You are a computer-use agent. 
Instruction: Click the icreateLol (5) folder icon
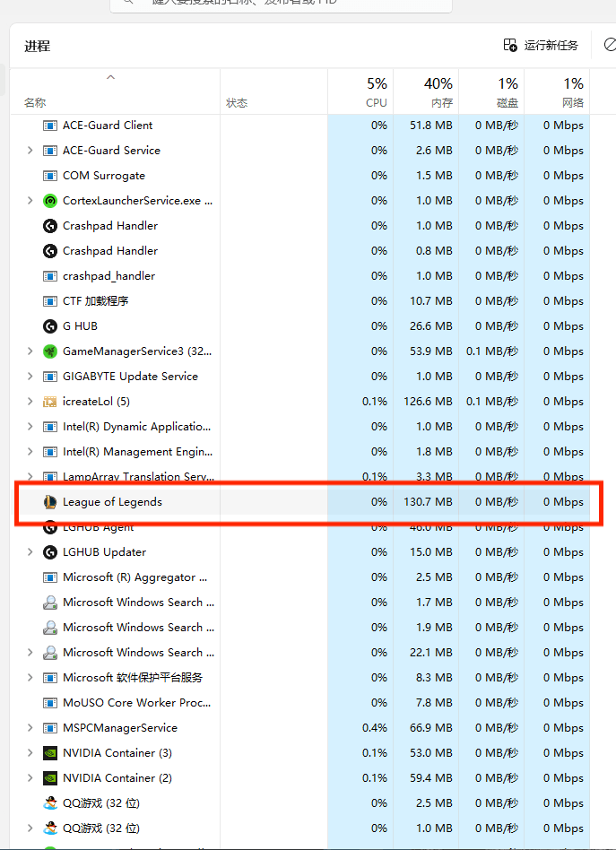point(50,402)
